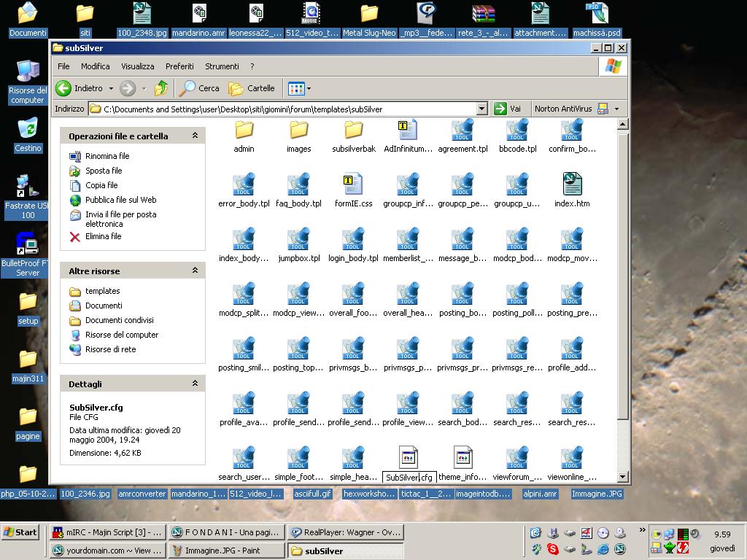Open the Modifica menu
The width and height of the screenshot is (747, 560).
point(96,66)
